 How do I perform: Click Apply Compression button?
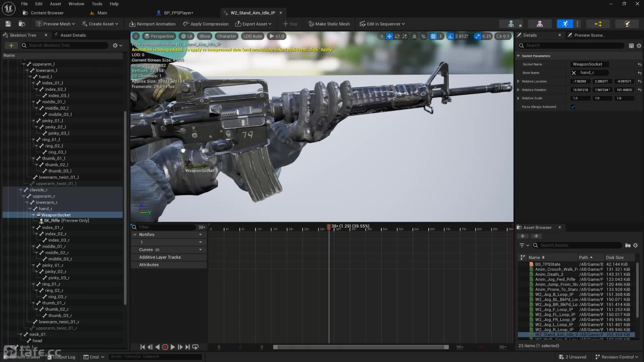pyautogui.click(x=206, y=24)
